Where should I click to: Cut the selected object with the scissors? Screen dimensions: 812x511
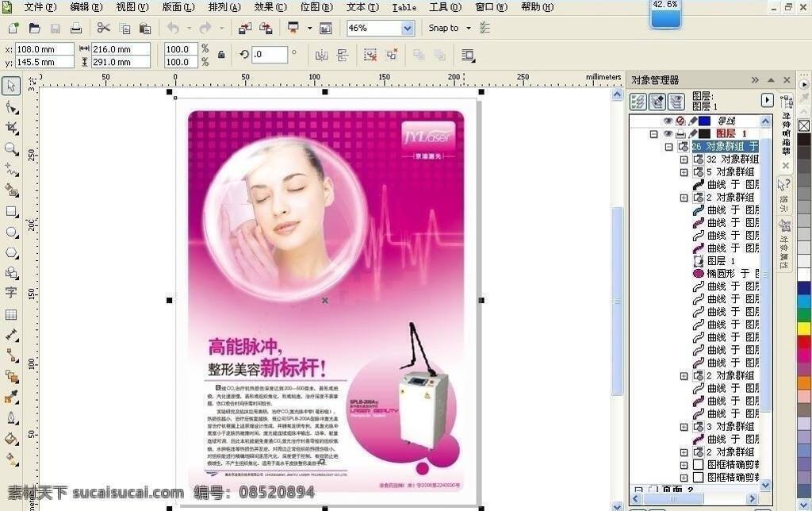click(104, 28)
